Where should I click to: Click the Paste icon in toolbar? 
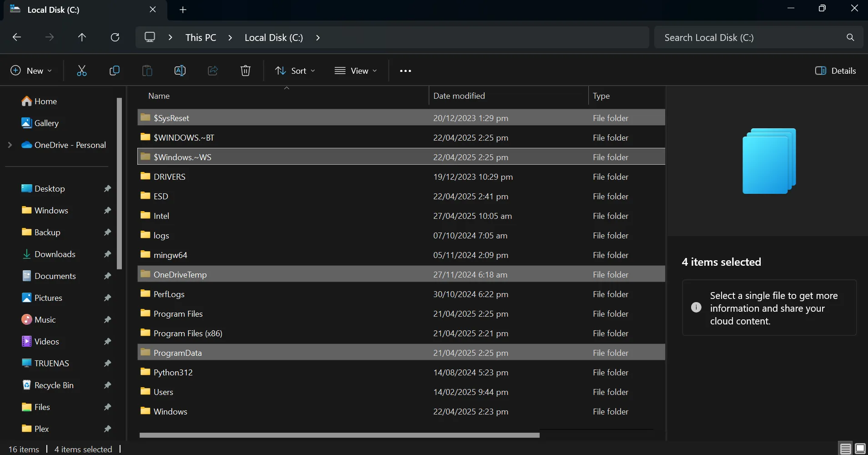coord(147,71)
